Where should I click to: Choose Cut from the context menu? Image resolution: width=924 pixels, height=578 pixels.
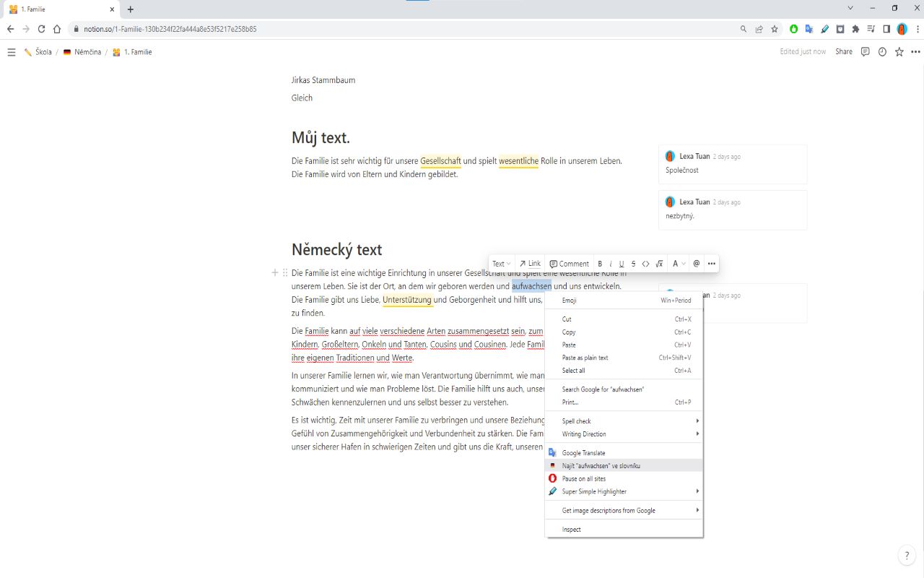(624, 319)
